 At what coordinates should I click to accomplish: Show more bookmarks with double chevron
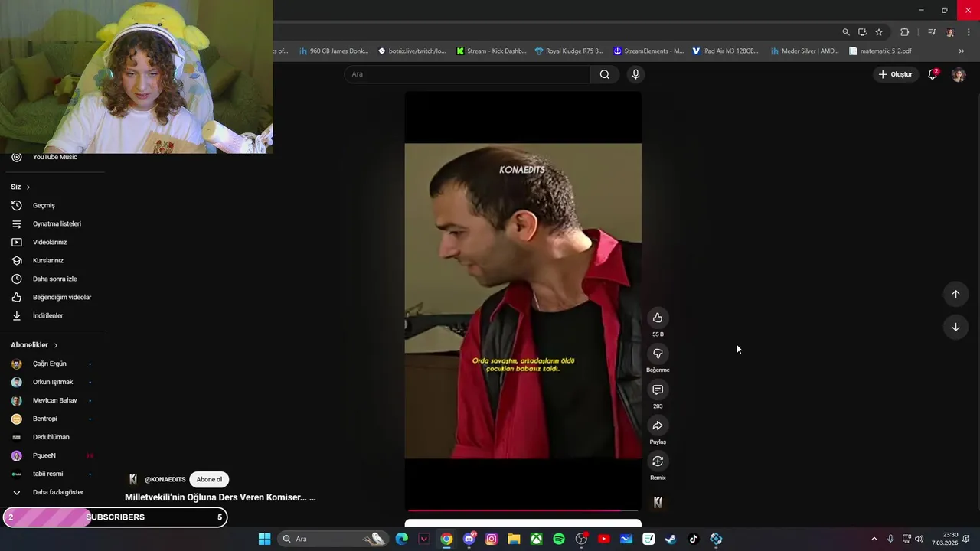[x=962, y=51]
